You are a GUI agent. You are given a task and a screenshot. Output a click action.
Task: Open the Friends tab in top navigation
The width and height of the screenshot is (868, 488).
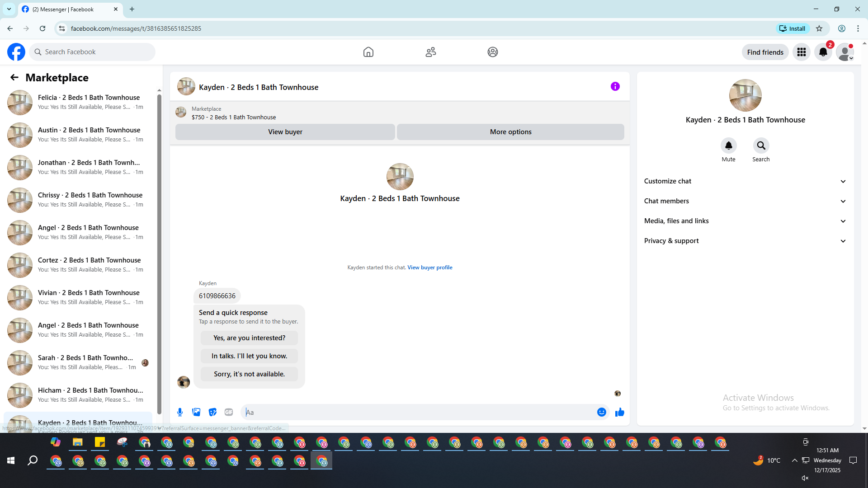[430, 52]
